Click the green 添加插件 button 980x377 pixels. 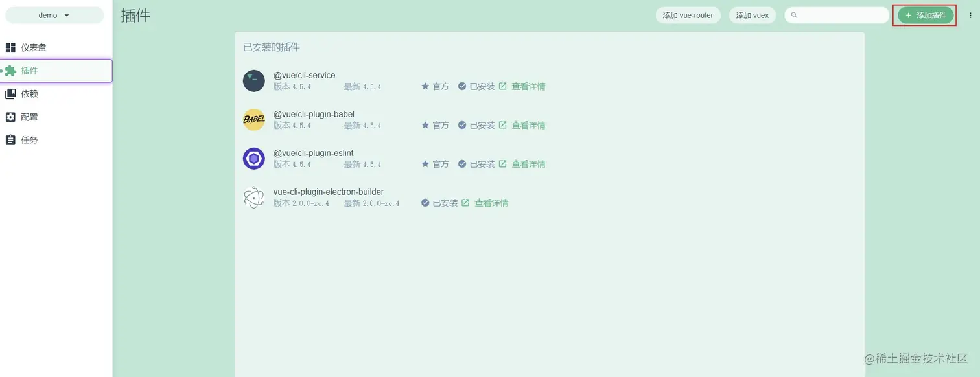pos(926,16)
